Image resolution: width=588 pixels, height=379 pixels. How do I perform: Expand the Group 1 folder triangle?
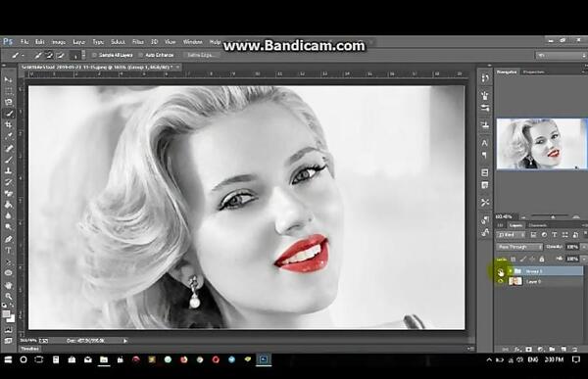coord(510,270)
